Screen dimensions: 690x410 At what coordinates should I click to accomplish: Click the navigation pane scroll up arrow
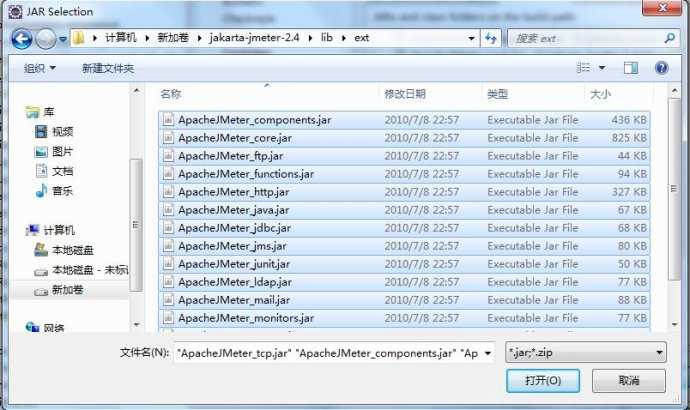click(136, 91)
